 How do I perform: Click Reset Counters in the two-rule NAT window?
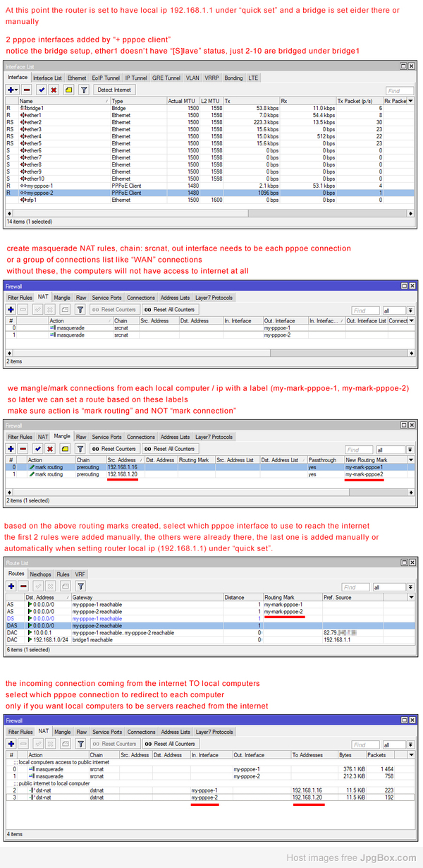(115, 310)
